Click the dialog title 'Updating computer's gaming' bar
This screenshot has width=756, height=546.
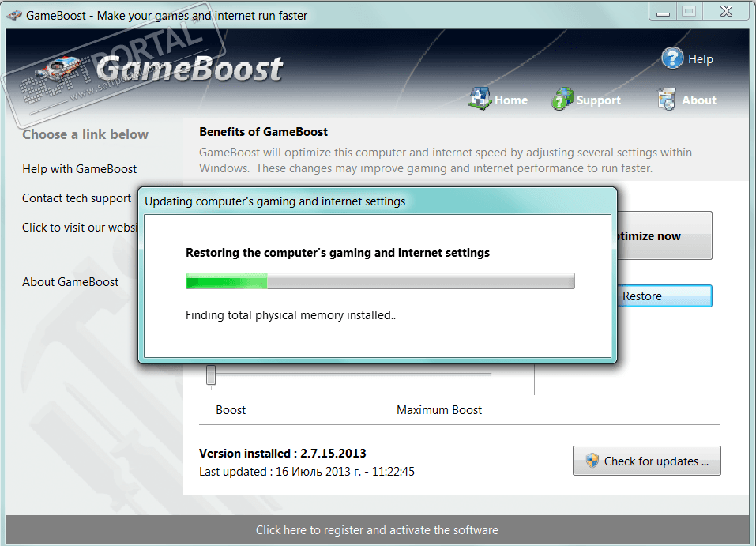point(378,201)
